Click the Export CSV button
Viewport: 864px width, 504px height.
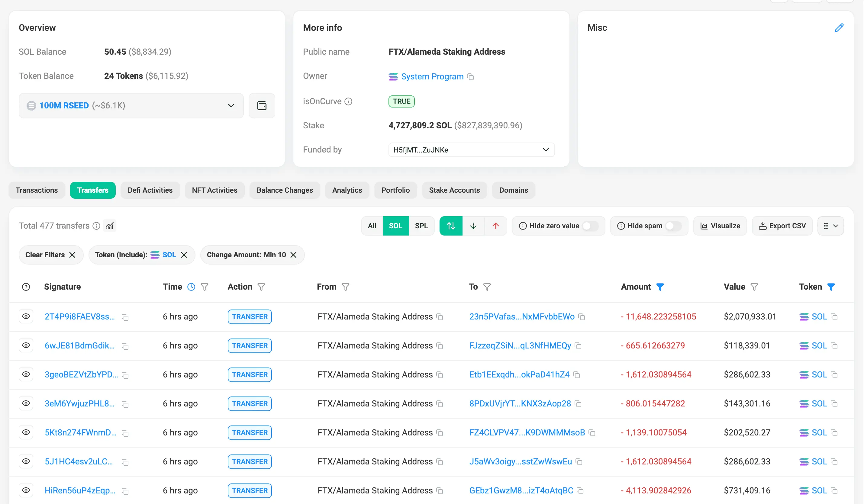pyautogui.click(x=782, y=226)
